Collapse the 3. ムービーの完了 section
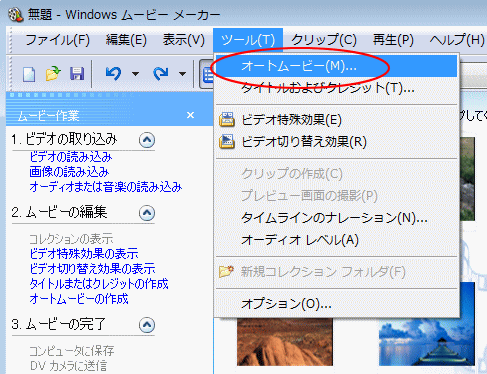 click(147, 325)
